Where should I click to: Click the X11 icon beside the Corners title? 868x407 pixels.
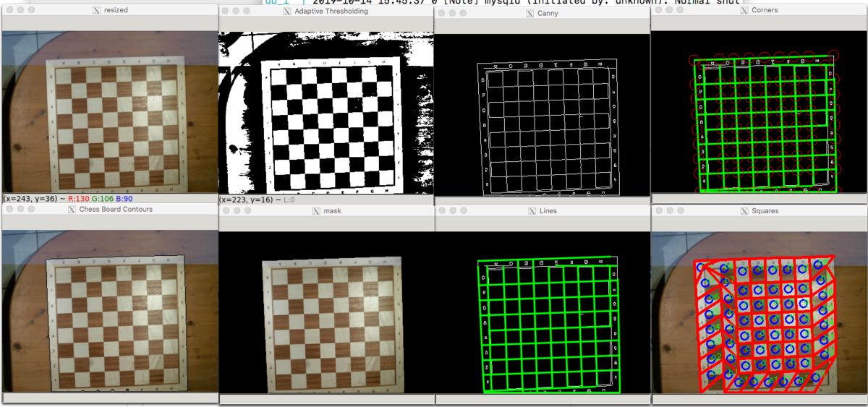pos(745,11)
